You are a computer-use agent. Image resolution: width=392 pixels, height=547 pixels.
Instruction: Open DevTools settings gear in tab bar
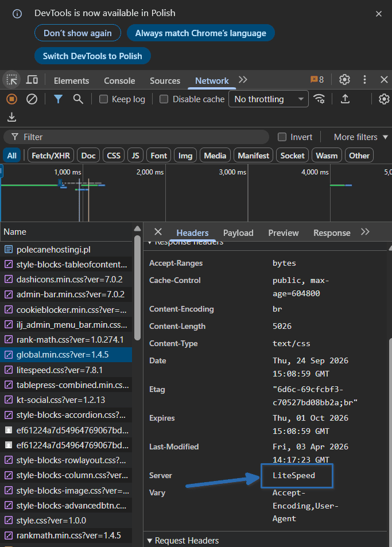point(344,80)
